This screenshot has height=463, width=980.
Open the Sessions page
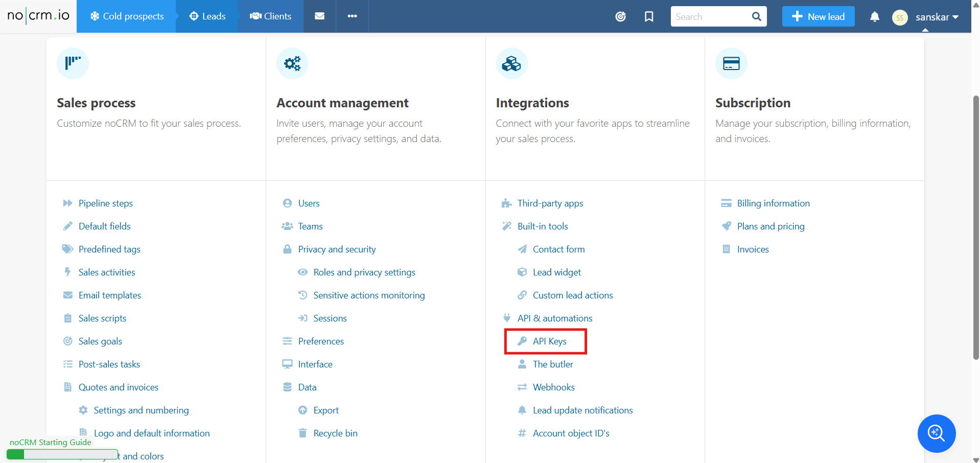(x=330, y=318)
